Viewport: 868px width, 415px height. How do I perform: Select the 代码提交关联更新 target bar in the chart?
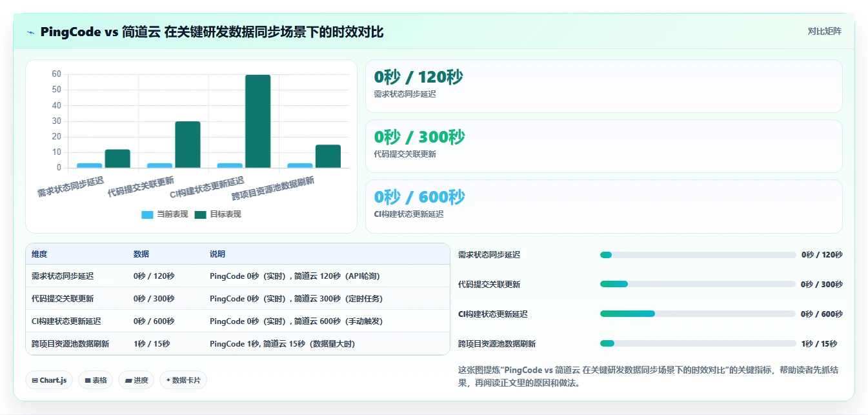coord(188,145)
